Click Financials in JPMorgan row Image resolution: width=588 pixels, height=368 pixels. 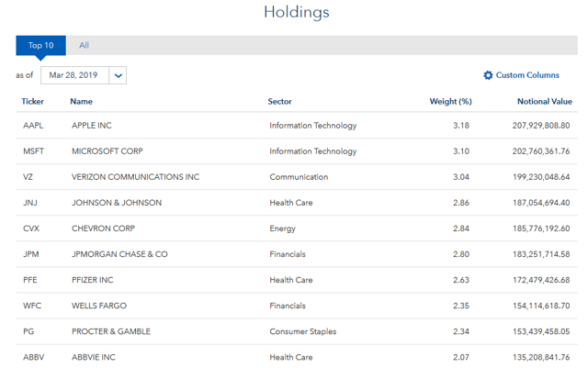pos(288,254)
